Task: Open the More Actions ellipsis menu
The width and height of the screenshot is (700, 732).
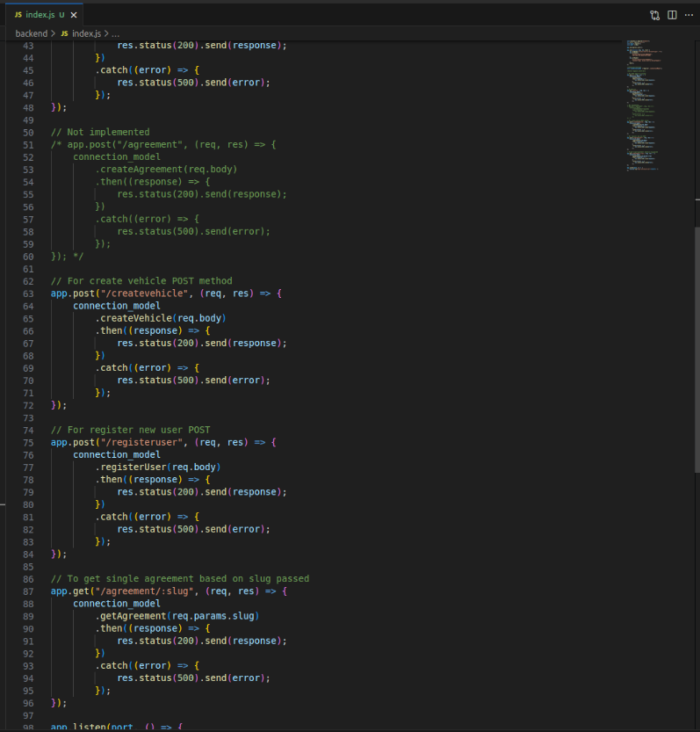Action: pos(689,15)
